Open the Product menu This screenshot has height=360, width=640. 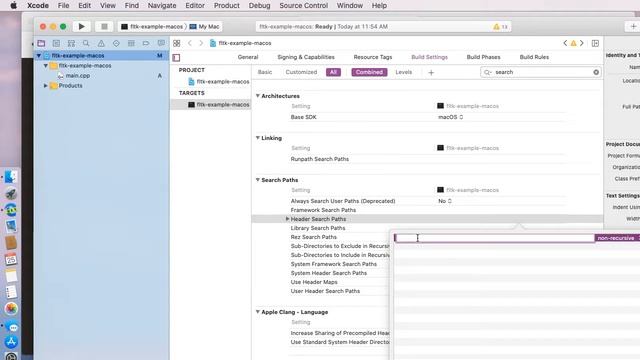(227, 6)
